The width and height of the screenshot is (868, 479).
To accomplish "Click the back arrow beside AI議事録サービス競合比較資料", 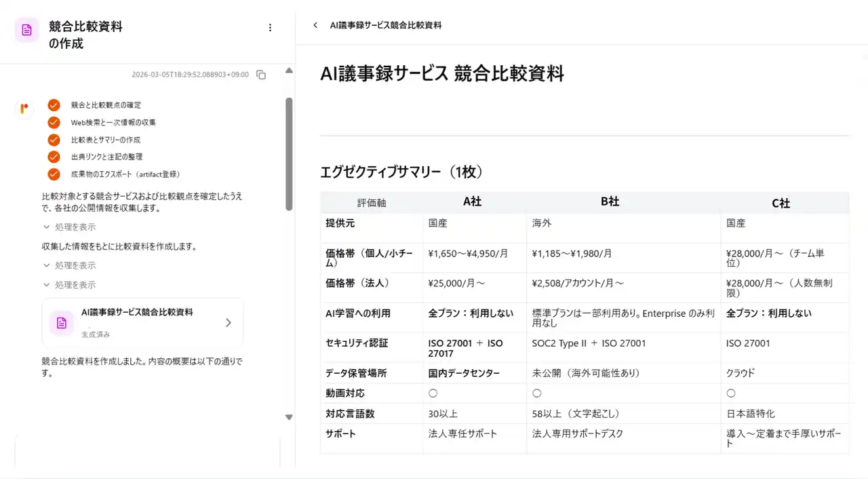I will [315, 25].
